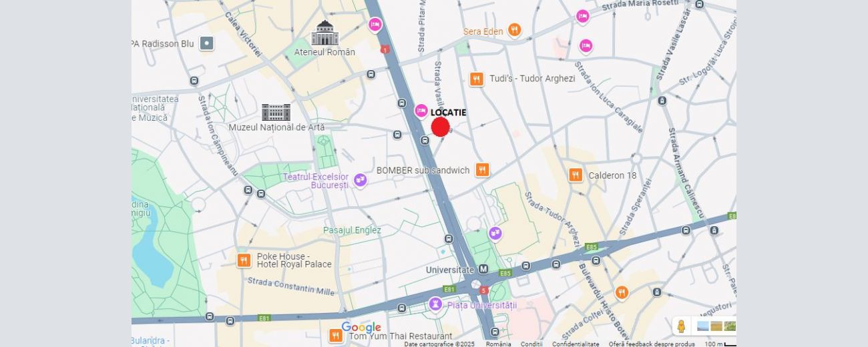This screenshot has width=868, height=347.
Task: Select the Calderon 18 restaurant icon
Action: click(576, 176)
